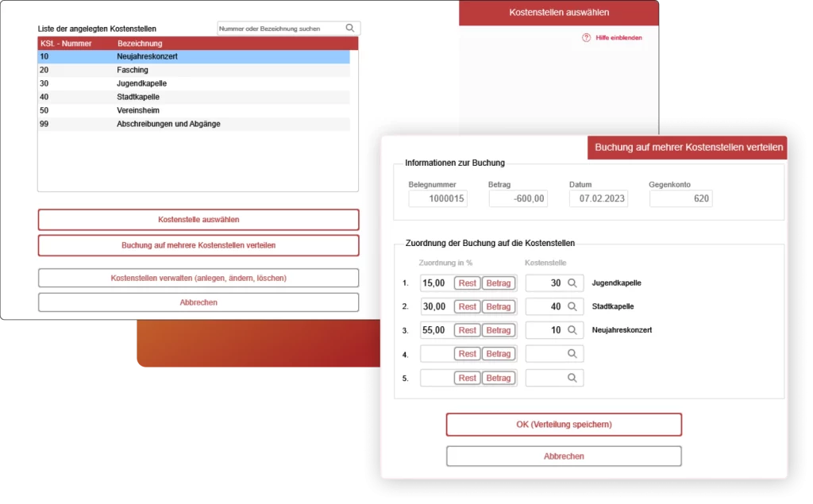Image resolution: width=813 pixels, height=504 pixels.
Task: Click Buchung auf mehrere Kostenstellen verteilen button
Action: pyautogui.click(x=198, y=245)
